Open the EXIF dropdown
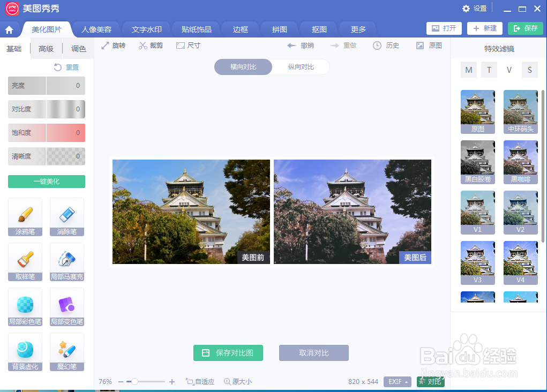This screenshot has height=392, width=547. tap(397, 382)
